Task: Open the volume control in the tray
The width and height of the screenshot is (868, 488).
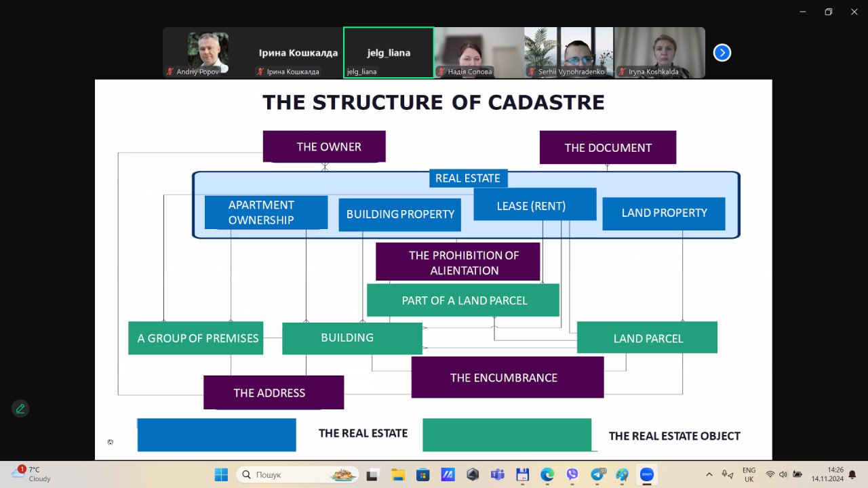Action: [x=783, y=474]
